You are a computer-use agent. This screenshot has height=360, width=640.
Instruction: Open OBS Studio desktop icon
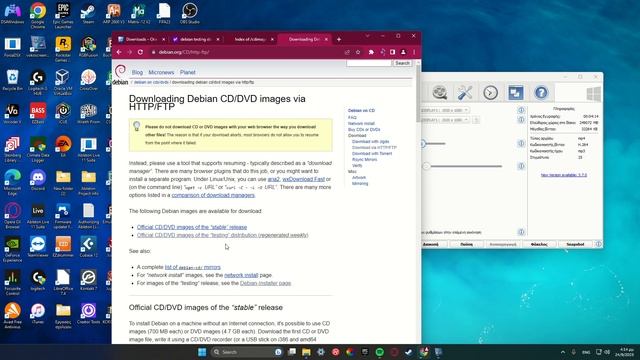[189, 13]
